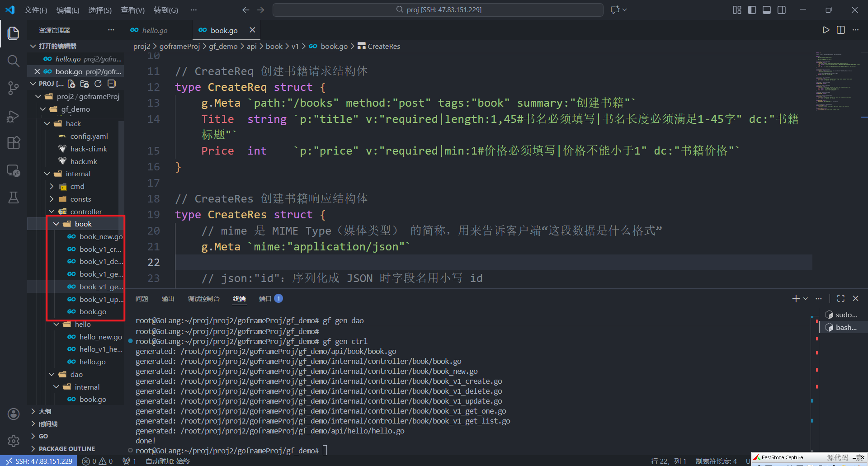Open the Copilot chat icon in title bar

tap(615, 9)
